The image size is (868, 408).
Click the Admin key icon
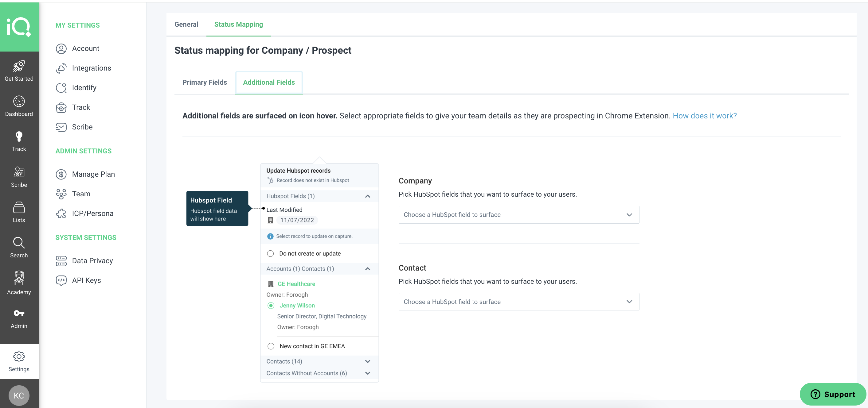(19, 314)
